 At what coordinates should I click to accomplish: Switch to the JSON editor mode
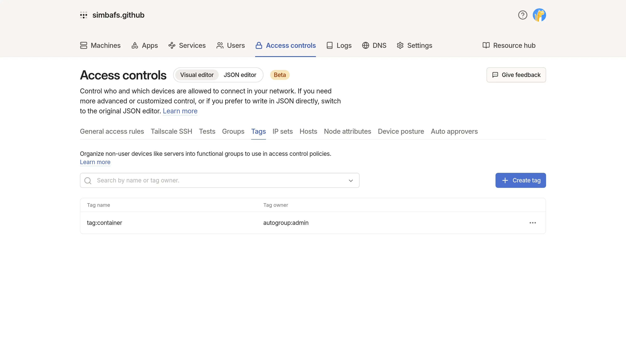[x=240, y=75]
